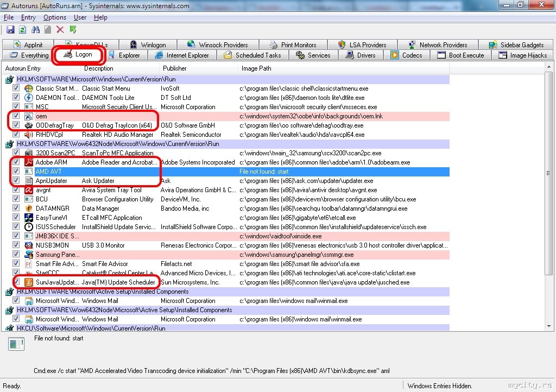556x392 pixels.
Task: Click the Save toolbar icon
Action: click(x=10, y=30)
